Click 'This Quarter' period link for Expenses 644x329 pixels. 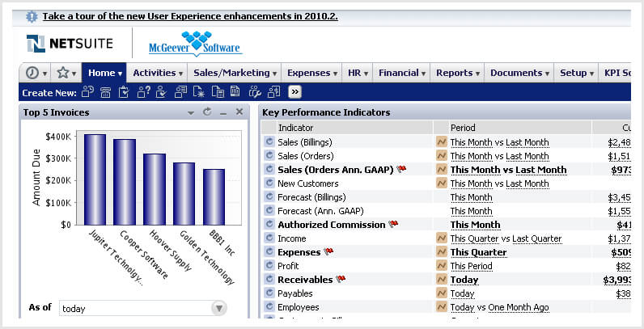(x=478, y=252)
